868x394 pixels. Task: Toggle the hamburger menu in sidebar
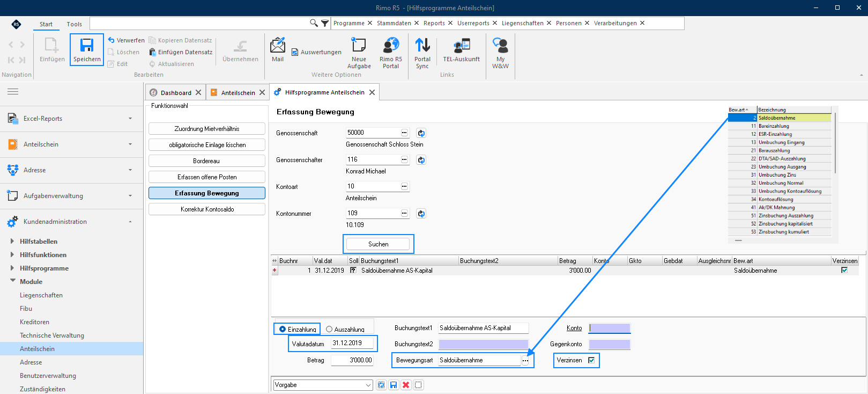[13, 92]
